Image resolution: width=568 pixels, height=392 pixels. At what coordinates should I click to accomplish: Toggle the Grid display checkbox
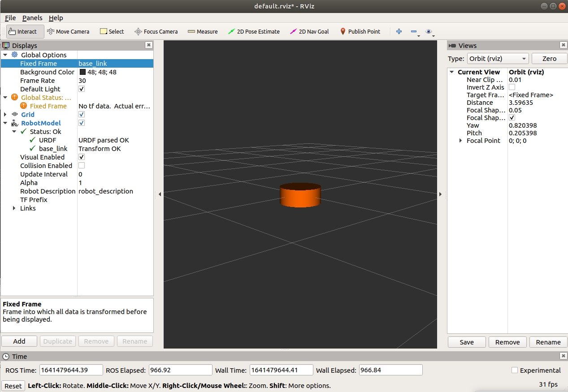tap(82, 114)
